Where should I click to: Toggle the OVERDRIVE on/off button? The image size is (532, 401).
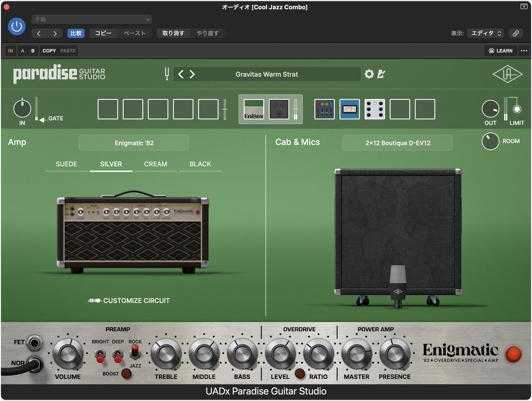pos(300,374)
